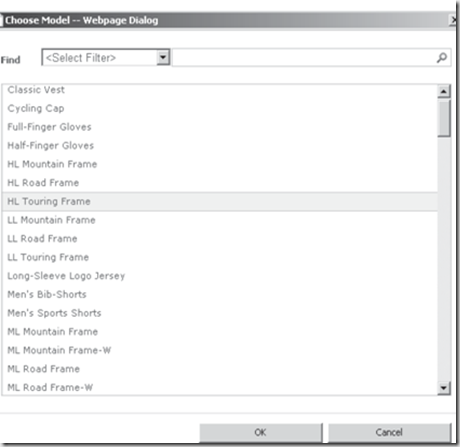Choose Men's Bib-Shorts model
The height and width of the screenshot is (447, 460).
220,295
